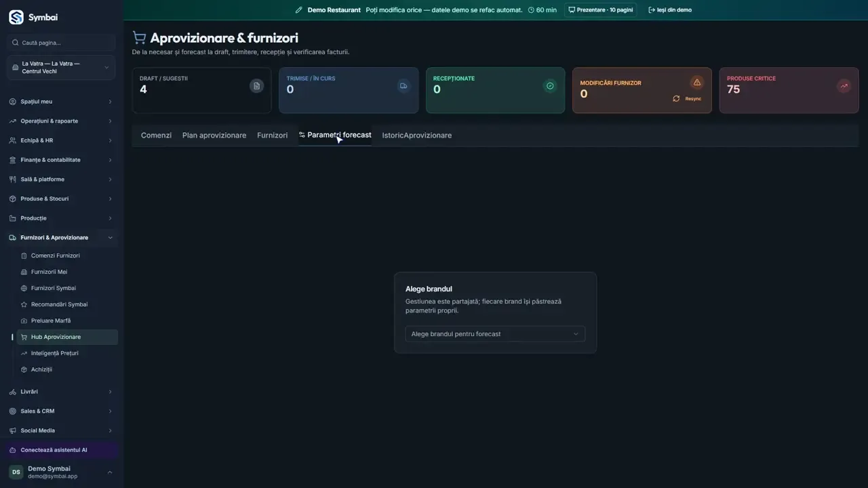Viewport: 868px width, 488px height.
Task: Click the truck icon in Trimise / În curs card
Action: click(x=403, y=86)
